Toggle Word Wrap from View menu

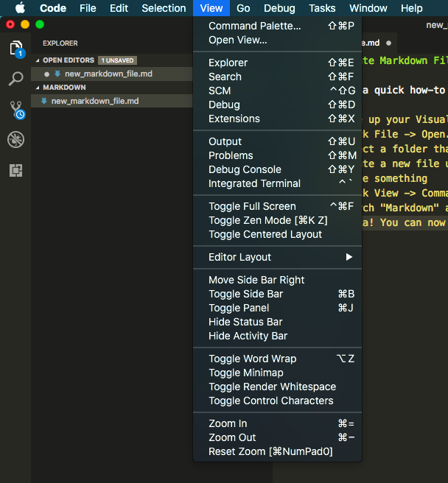coord(252,359)
